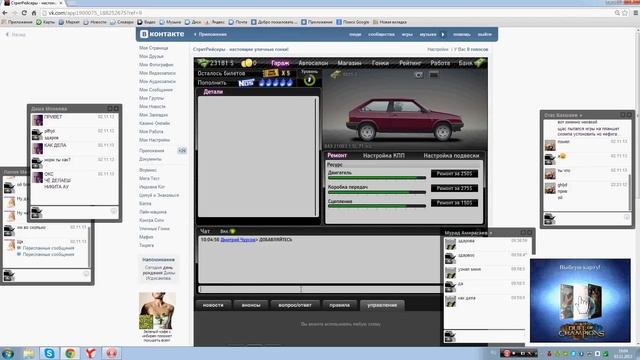The height and width of the screenshot is (360, 640).
Task: Click the правила button
Action: (x=340, y=305)
